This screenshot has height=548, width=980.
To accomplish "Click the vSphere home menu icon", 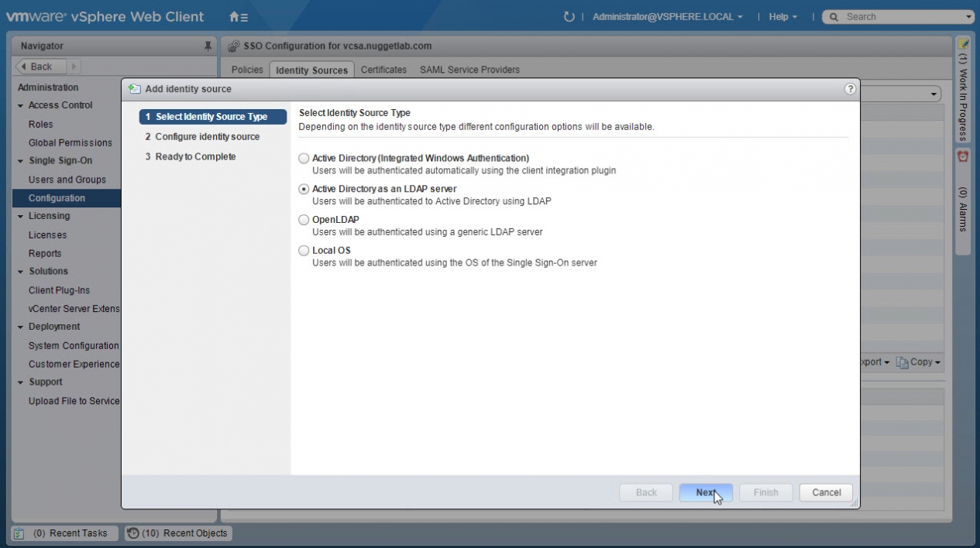I will (238, 16).
